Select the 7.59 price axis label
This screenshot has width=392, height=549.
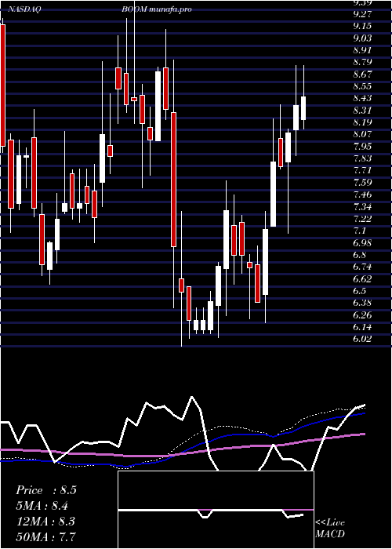point(362,183)
